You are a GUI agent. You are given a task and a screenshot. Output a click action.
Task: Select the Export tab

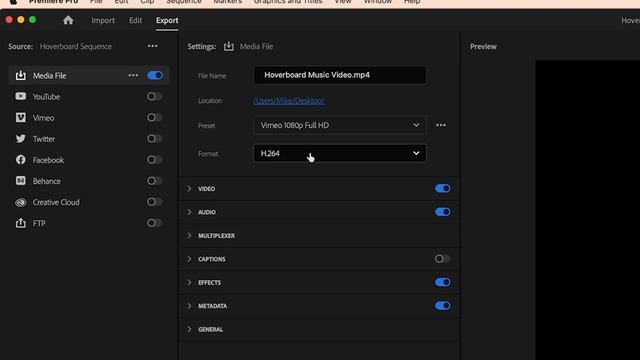[167, 20]
